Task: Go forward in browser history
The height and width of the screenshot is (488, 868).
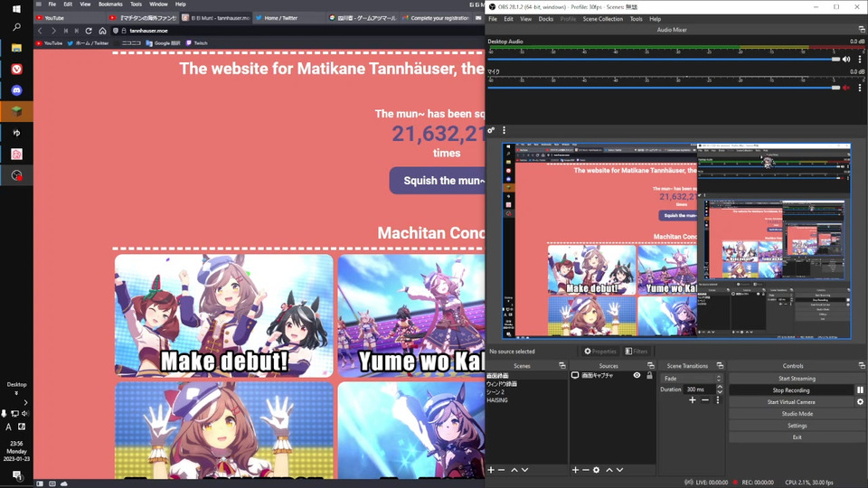Action: (53, 31)
